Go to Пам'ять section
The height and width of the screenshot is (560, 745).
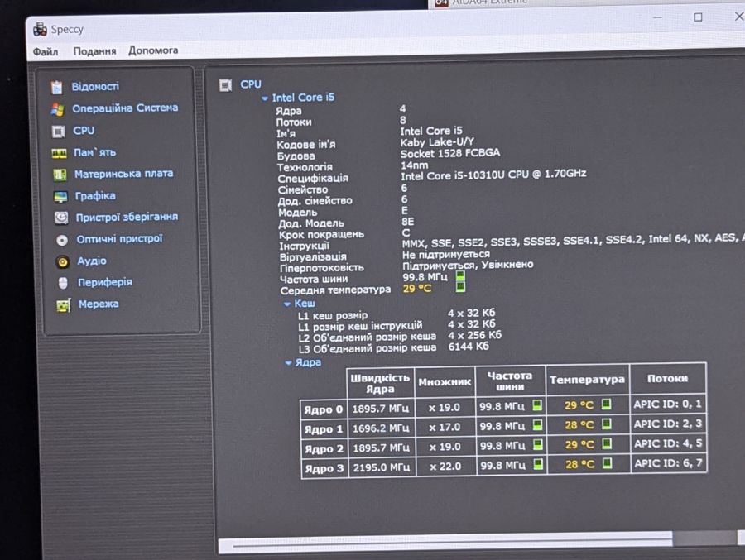point(95,152)
